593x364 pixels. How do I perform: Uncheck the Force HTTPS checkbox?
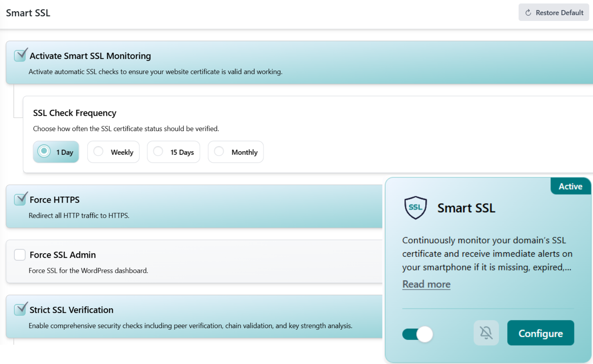[20, 199]
